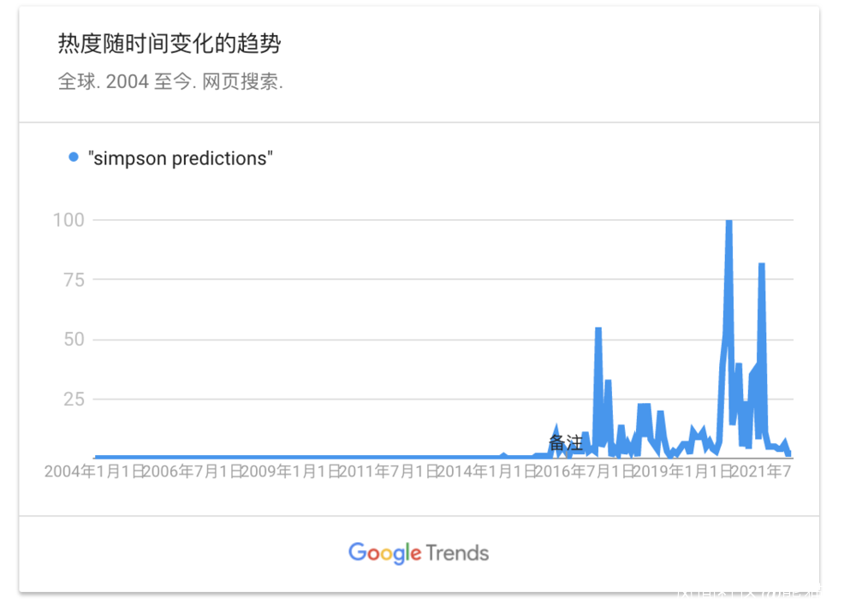Click the blue legend dot for simpson predictions
The image size is (856, 616).
tap(73, 157)
